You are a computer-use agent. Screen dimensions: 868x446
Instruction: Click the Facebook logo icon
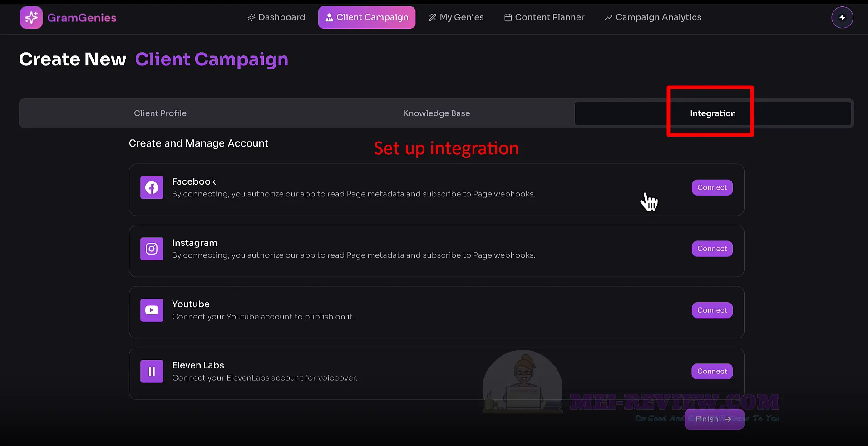[x=152, y=187]
